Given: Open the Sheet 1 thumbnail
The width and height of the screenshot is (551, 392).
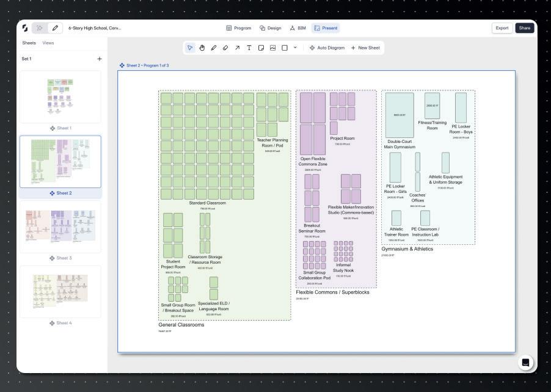Looking at the screenshot, I should click(60, 96).
